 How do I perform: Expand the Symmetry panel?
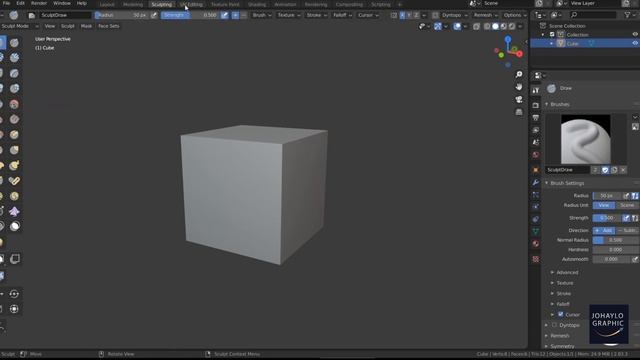(x=562, y=346)
